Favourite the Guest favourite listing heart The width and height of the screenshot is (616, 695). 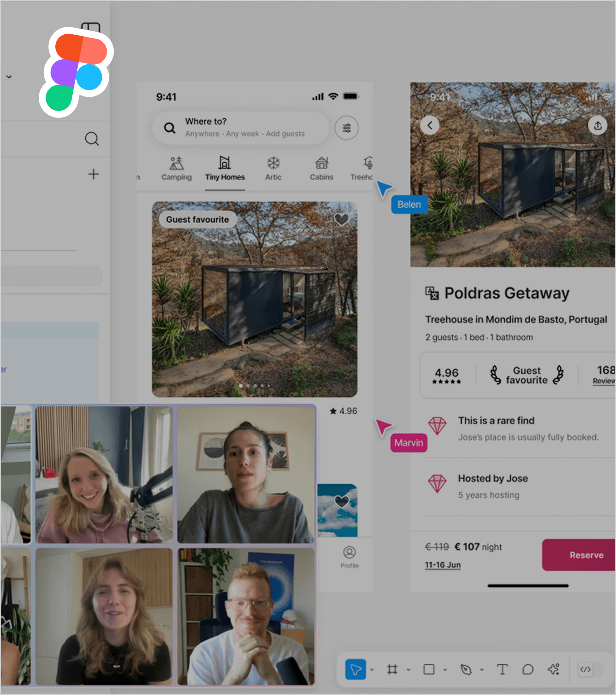point(342,219)
